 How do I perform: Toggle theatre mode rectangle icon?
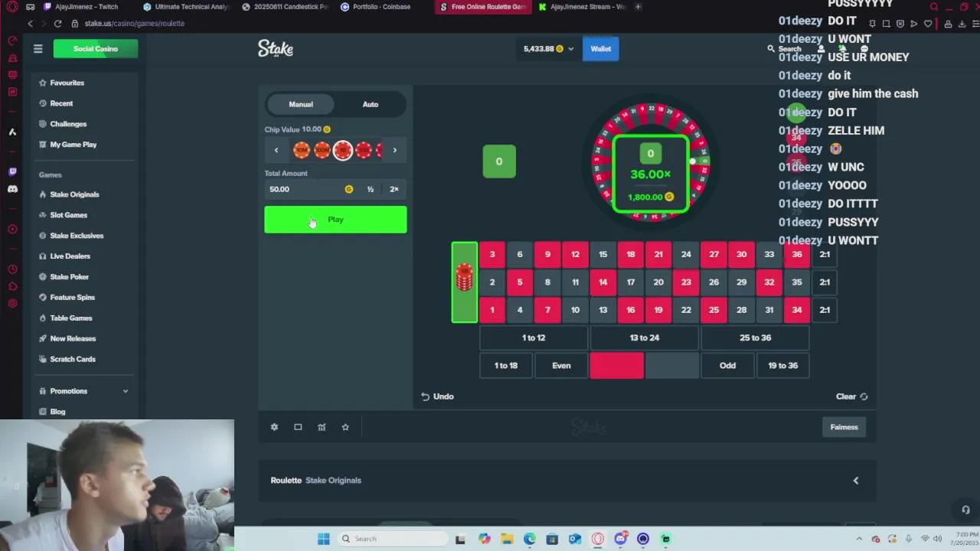(298, 427)
